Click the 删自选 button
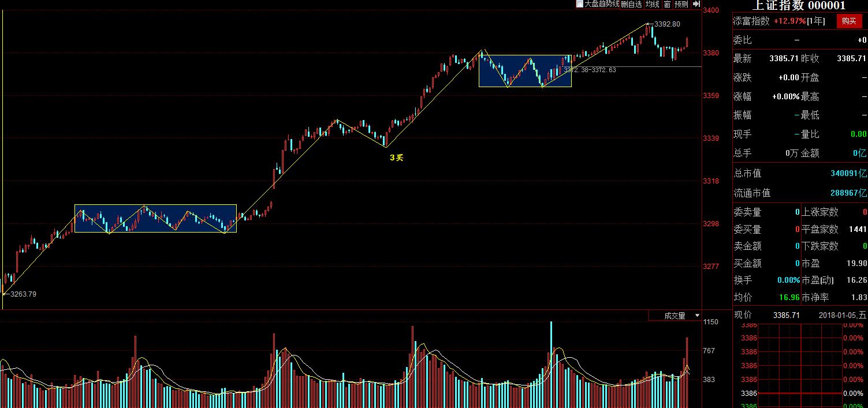 point(632,4)
